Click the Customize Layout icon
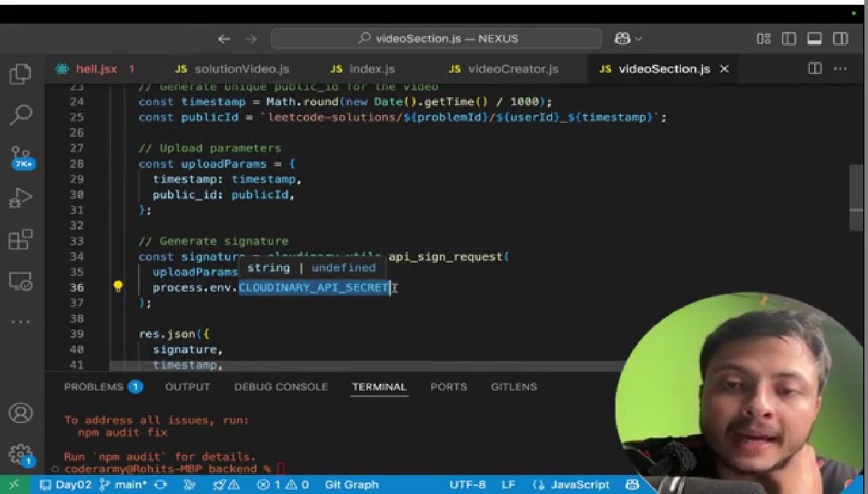 pyautogui.click(x=763, y=39)
